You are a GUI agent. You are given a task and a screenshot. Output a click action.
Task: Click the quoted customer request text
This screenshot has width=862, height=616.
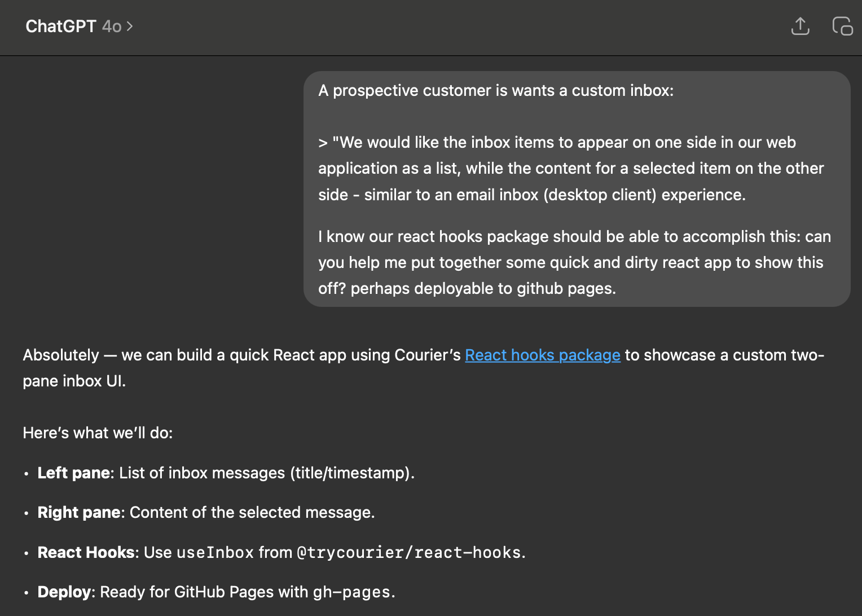[x=571, y=169]
